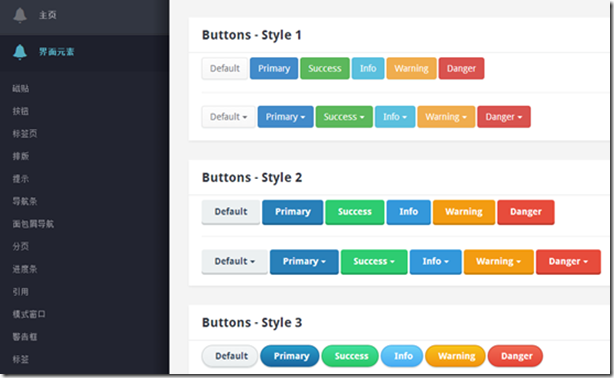Select 进度条 sidebar item
Image resolution: width=614 pixels, height=378 pixels.
click(x=25, y=269)
